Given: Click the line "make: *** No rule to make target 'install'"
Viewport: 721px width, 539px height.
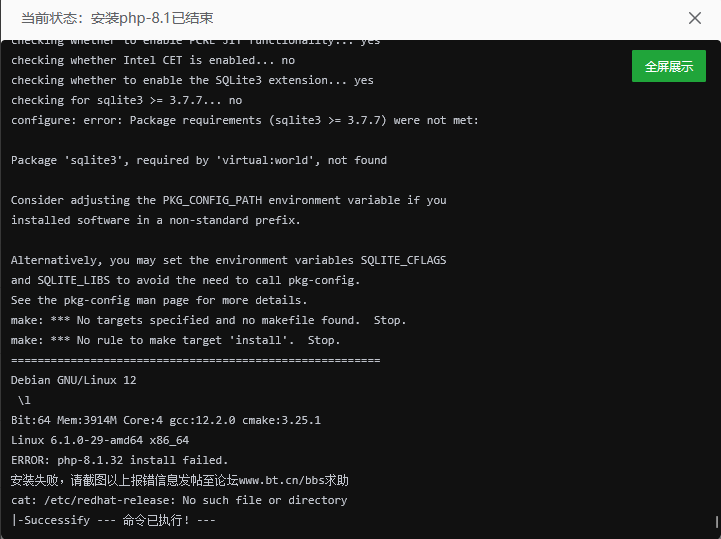Looking at the screenshot, I should click(x=175, y=340).
